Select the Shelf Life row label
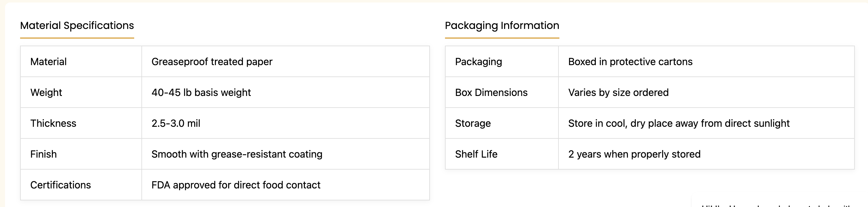This screenshot has height=207, width=868. (x=476, y=154)
